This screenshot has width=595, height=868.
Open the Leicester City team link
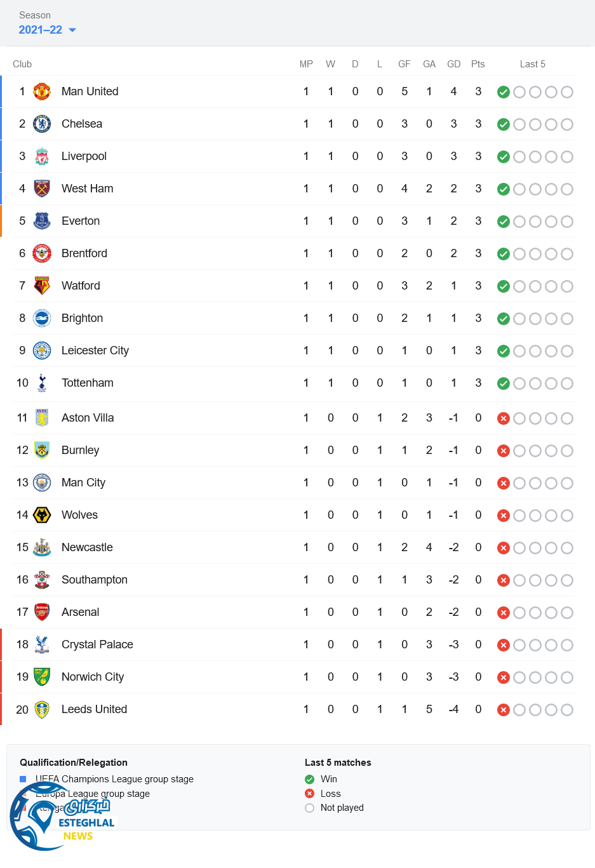[x=95, y=351]
